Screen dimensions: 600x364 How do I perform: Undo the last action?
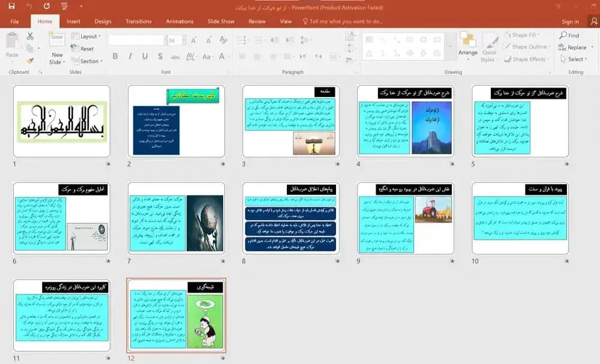pyautogui.click(x=29, y=6)
